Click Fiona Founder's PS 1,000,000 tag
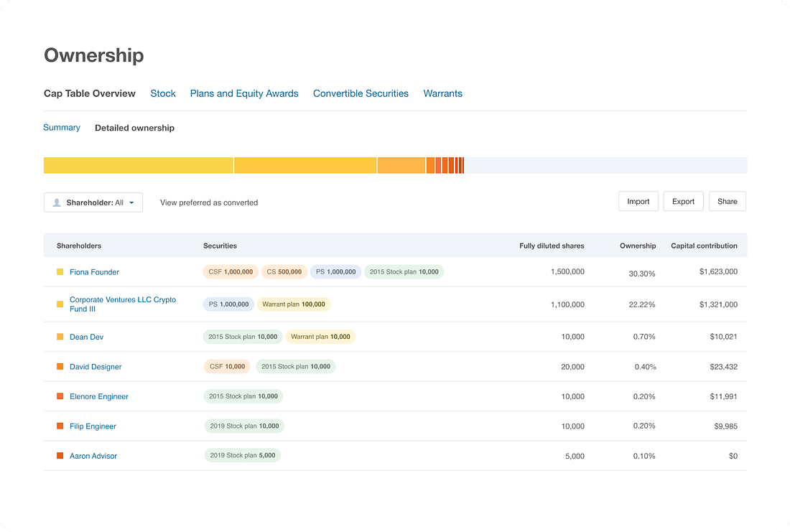The width and height of the screenshot is (790, 532). pos(335,272)
